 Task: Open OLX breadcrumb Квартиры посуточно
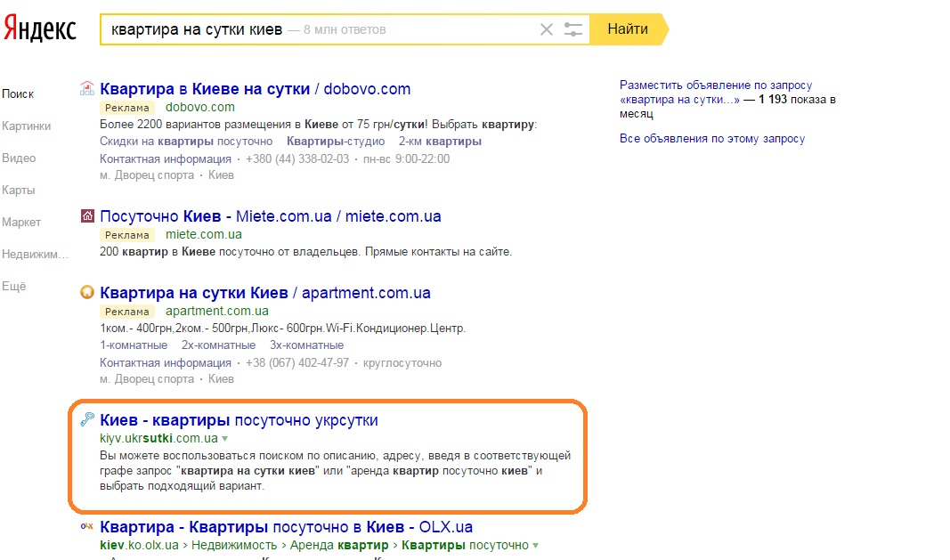pyautogui.click(x=465, y=545)
